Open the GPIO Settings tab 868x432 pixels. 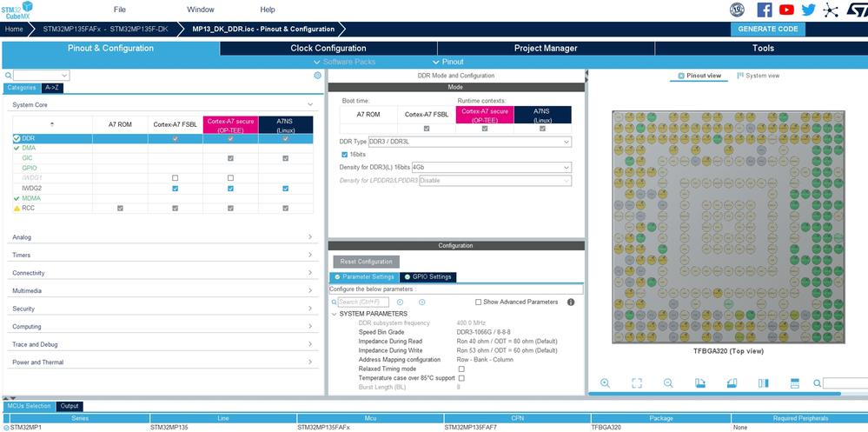428,277
